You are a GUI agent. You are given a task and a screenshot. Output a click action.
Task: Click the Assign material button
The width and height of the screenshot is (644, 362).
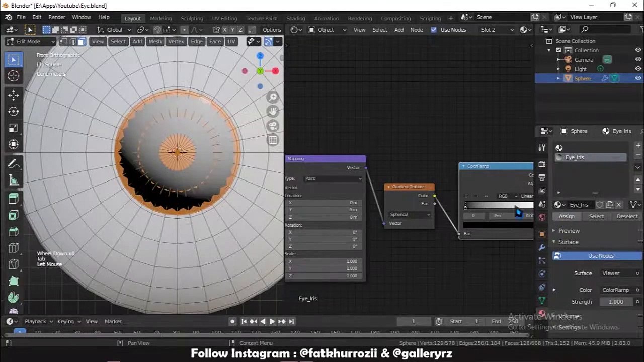pos(567,216)
